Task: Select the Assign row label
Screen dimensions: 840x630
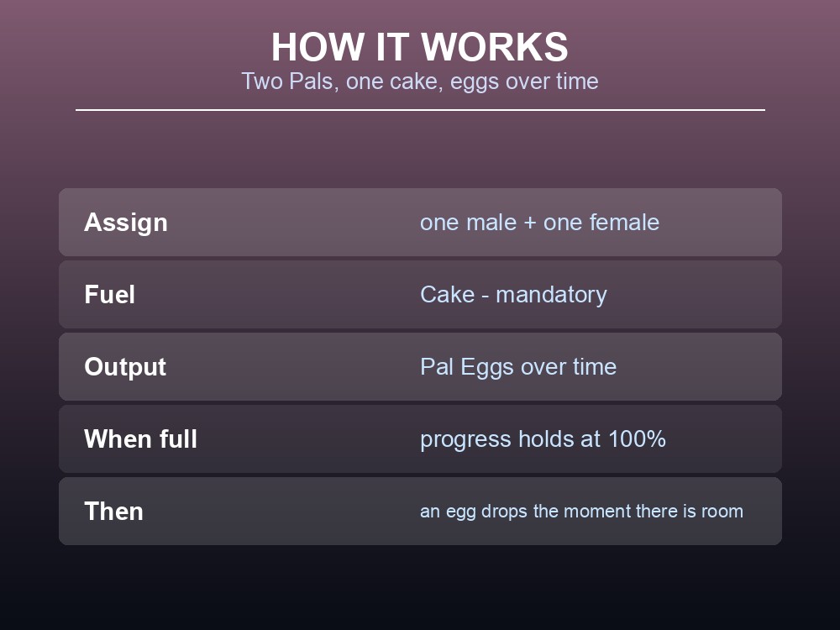Action: click(x=126, y=223)
